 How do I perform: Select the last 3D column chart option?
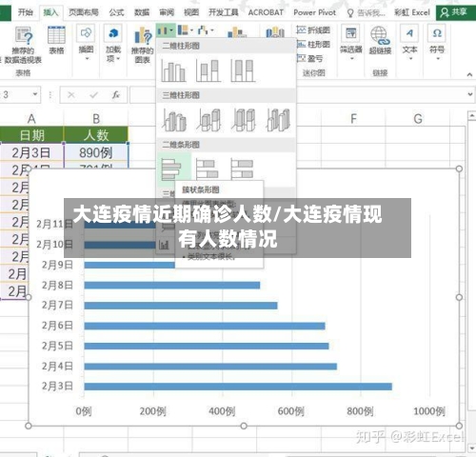278,120
